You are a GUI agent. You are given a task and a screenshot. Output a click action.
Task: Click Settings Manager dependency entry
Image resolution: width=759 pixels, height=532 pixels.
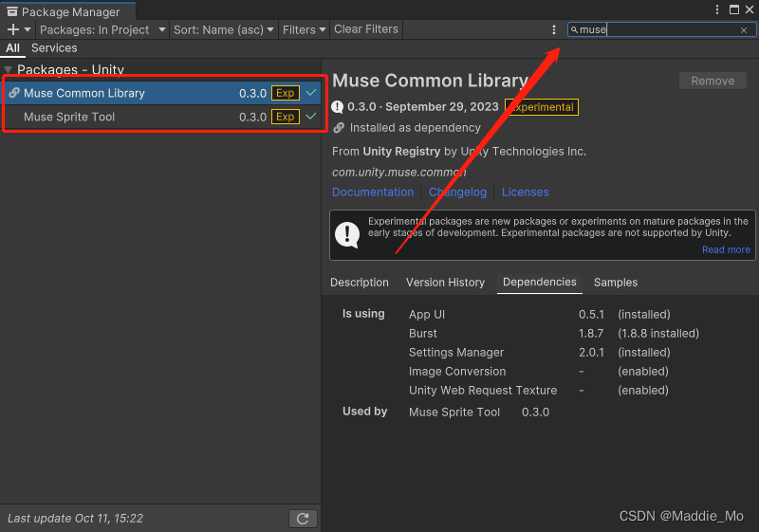tap(456, 353)
